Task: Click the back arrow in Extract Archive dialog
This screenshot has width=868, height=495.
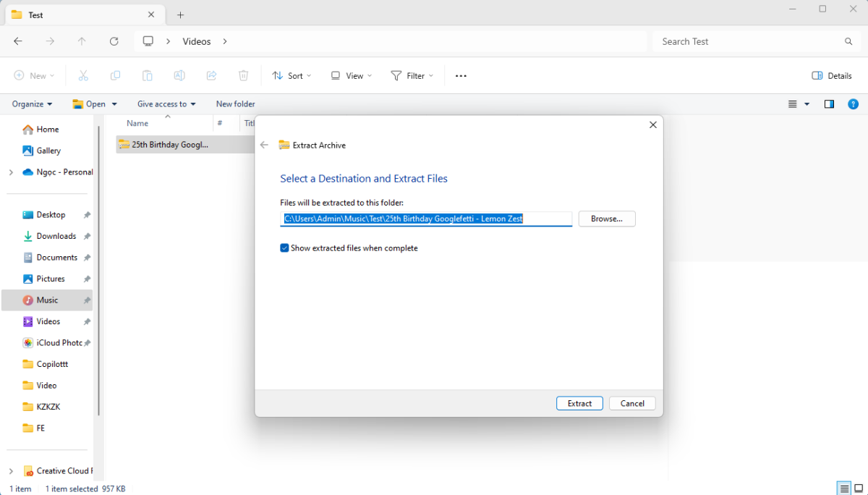Action: point(264,145)
